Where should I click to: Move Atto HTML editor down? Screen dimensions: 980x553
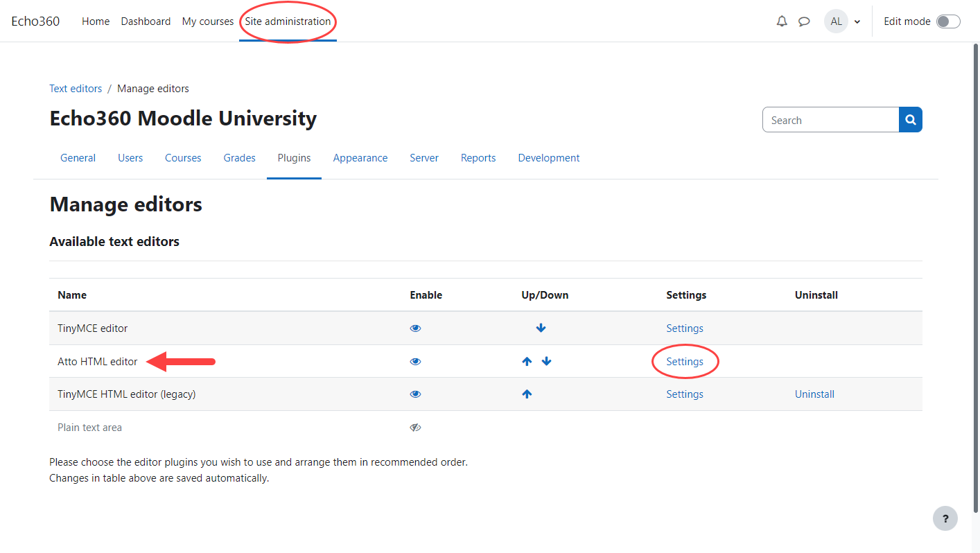547,362
